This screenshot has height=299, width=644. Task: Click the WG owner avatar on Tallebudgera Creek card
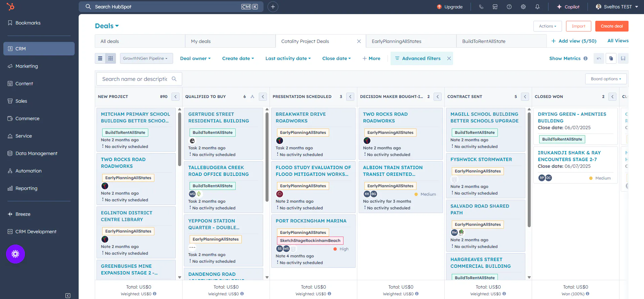click(192, 194)
